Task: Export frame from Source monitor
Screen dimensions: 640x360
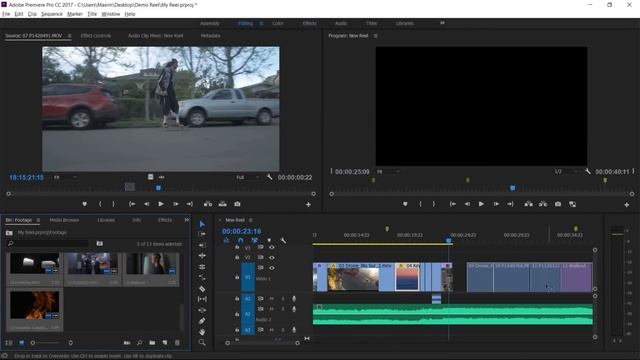Action: 237,204
